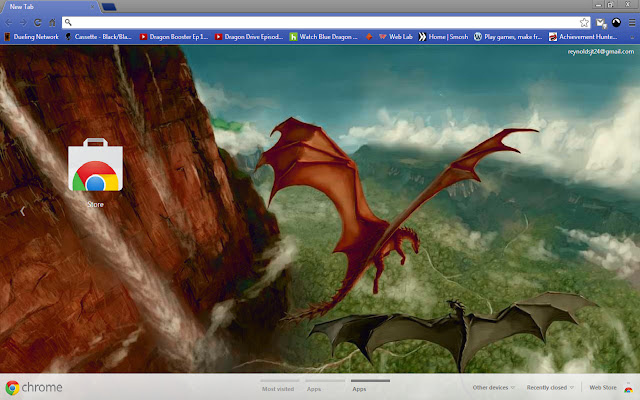
Task: Select the New Tab tab
Action: 49,7
